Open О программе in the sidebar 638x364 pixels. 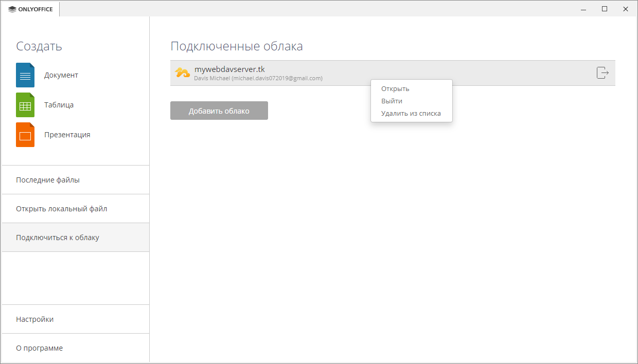pyautogui.click(x=76, y=348)
